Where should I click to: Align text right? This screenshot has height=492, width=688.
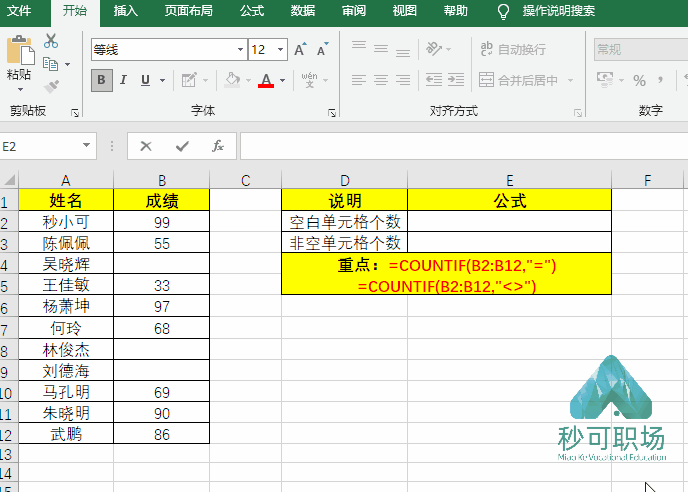point(403,80)
